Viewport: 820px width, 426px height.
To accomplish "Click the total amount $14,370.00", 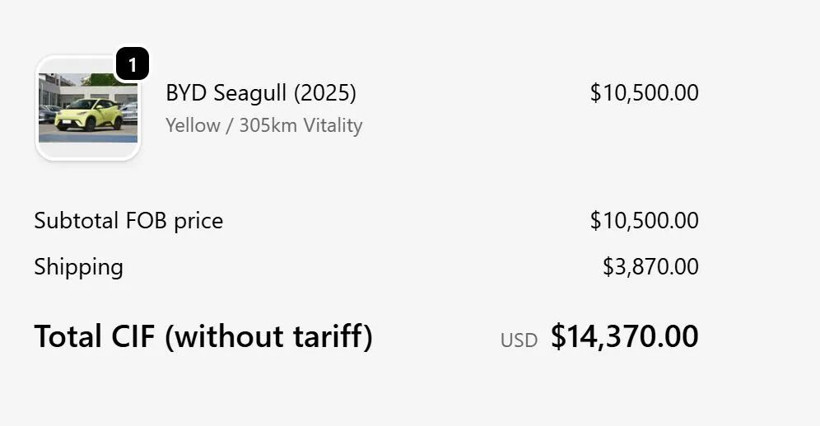I will pyautogui.click(x=624, y=336).
